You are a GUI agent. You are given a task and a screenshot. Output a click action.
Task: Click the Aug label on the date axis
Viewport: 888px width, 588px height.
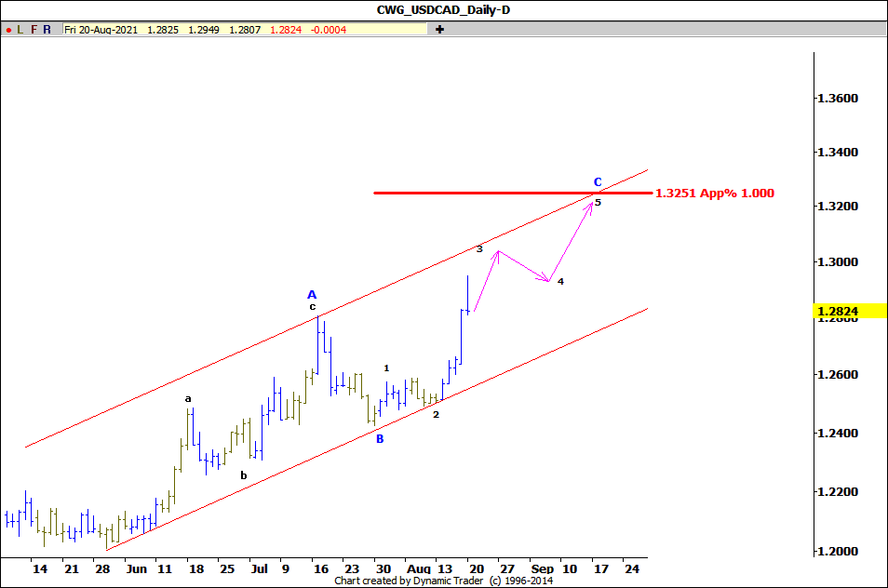[419, 568]
